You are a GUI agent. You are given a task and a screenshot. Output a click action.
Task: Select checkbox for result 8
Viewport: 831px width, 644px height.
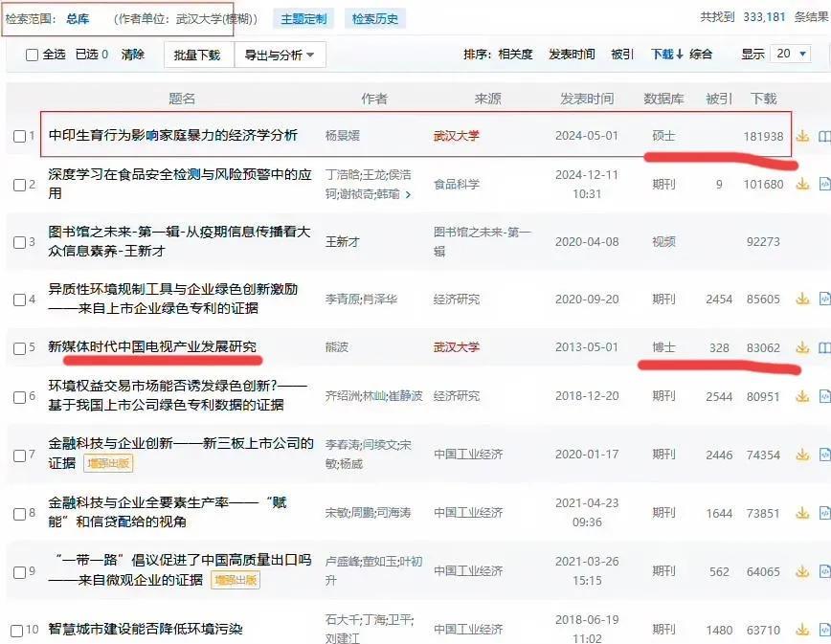19,514
